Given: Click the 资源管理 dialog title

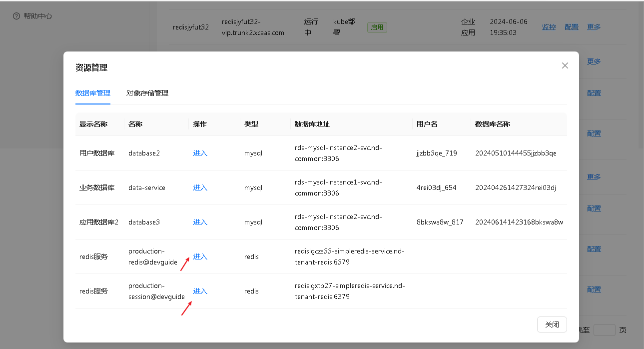Looking at the screenshot, I should (91, 67).
